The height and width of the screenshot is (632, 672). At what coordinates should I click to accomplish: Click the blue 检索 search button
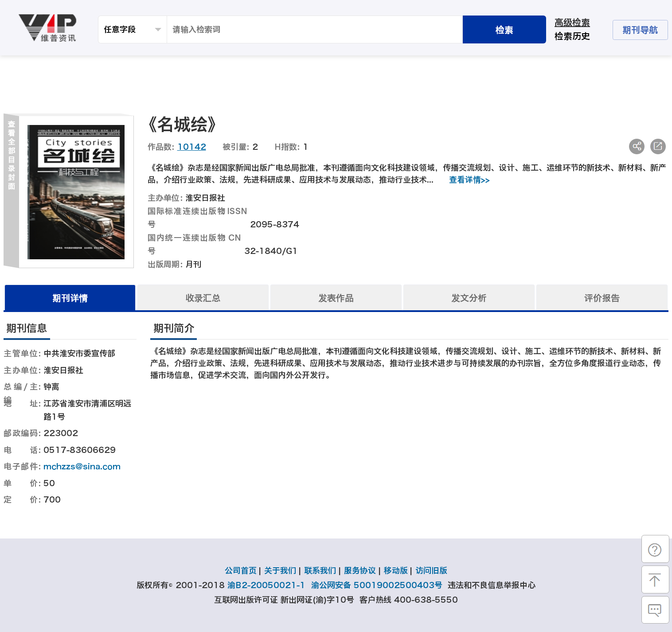click(504, 30)
